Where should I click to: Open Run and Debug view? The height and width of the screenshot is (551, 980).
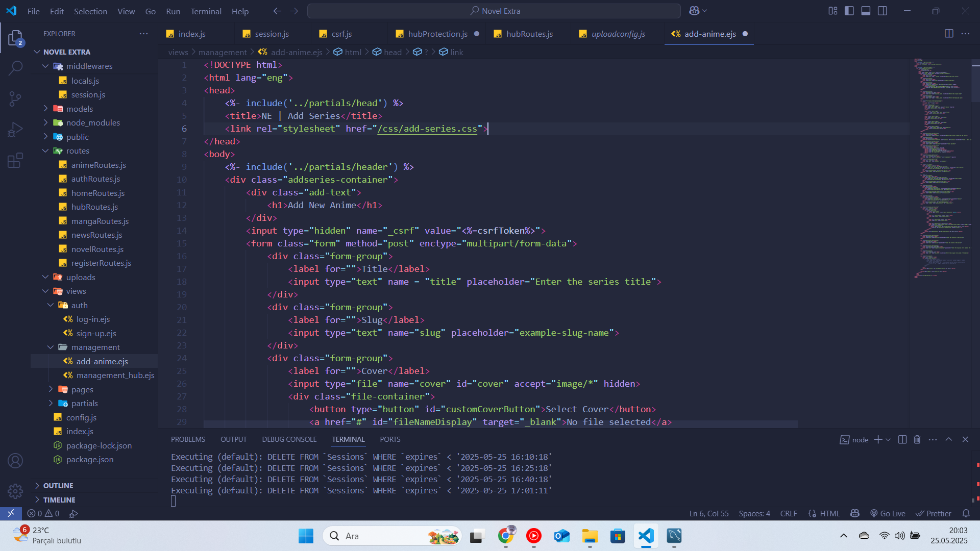pyautogui.click(x=15, y=130)
